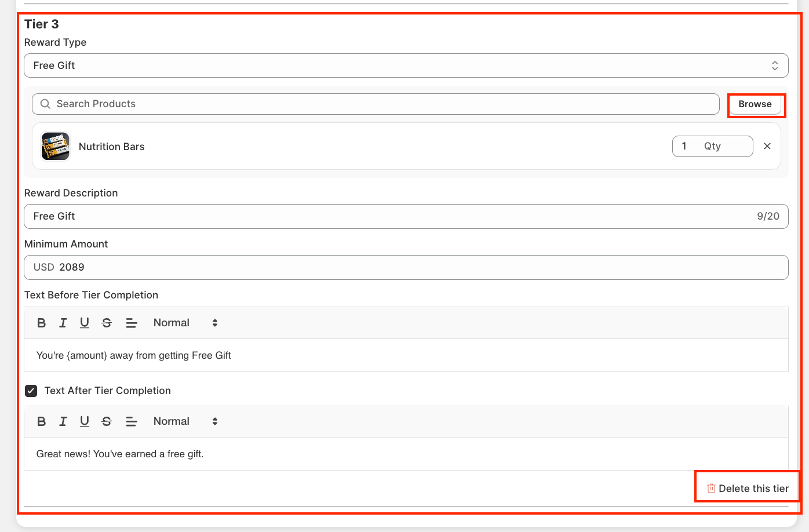
Task: Click alignment icon in Text After Tier Completion toolbar
Action: 132,421
